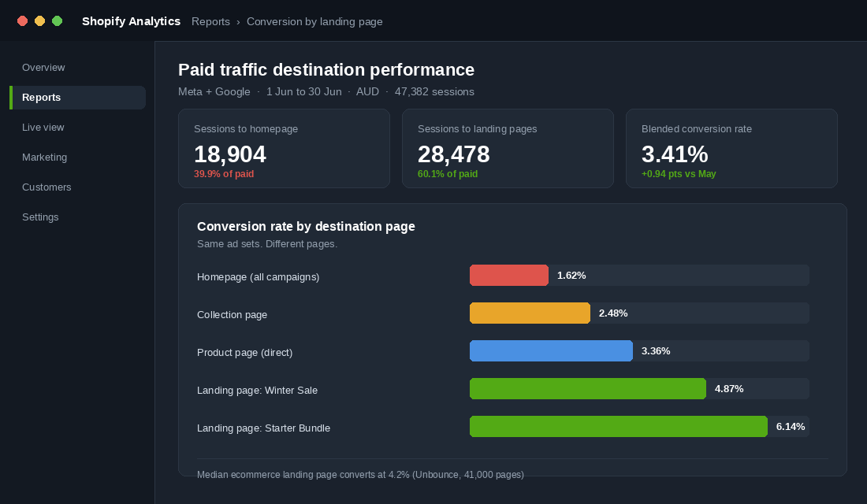Click the 6.14% value
867x504 pixels.
[x=791, y=427]
